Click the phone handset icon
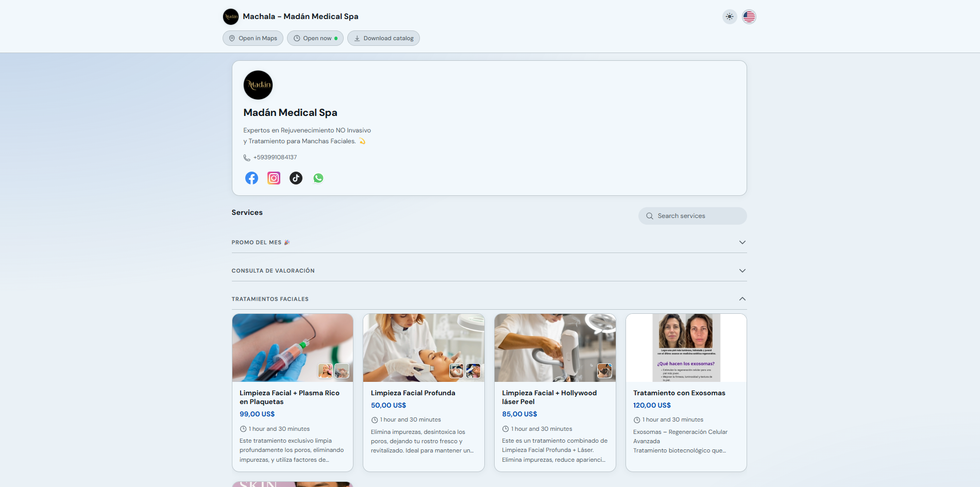This screenshot has height=487, width=980. coord(247,158)
